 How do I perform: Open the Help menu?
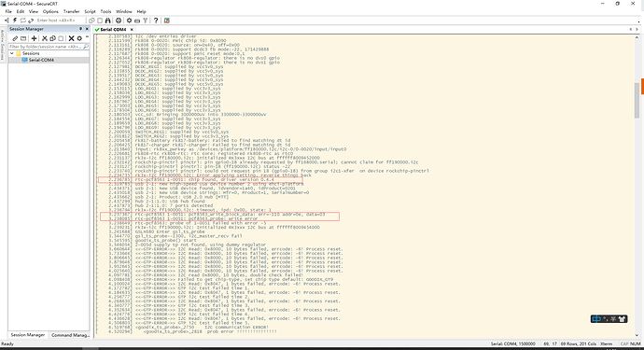(x=141, y=11)
